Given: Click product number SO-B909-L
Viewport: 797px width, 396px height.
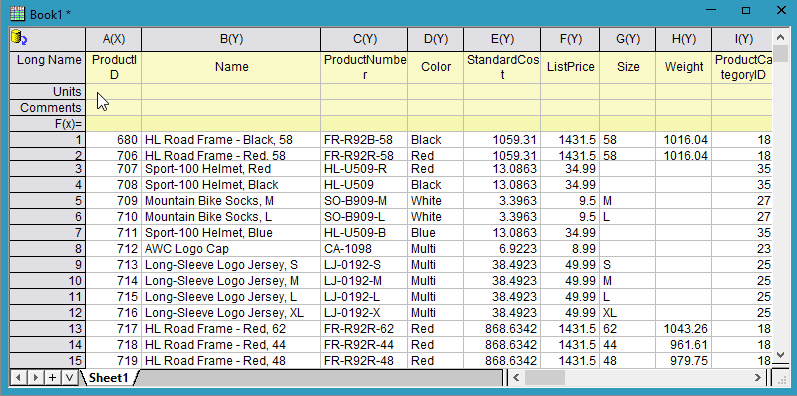Looking at the screenshot, I should pyautogui.click(x=364, y=217).
